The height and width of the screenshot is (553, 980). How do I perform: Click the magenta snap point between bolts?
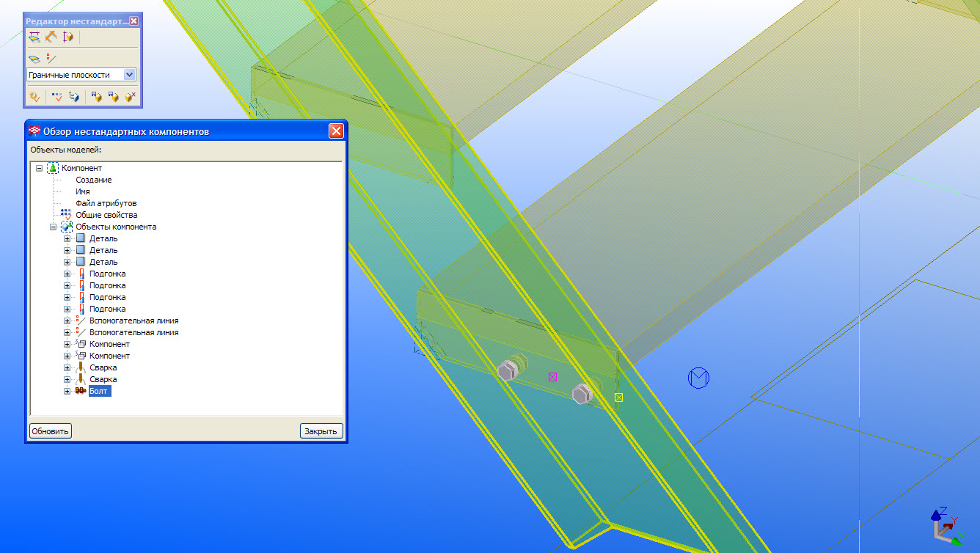[x=552, y=376]
